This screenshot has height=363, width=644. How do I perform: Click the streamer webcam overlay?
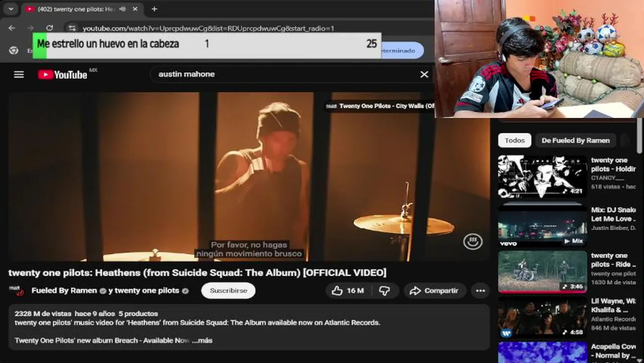(x=539, y=58)
